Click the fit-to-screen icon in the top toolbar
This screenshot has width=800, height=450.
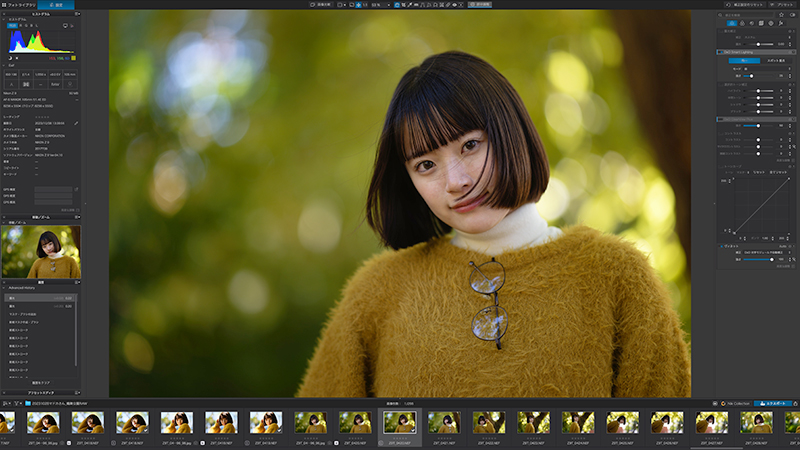pyautogui.click(x=352, y=5)
